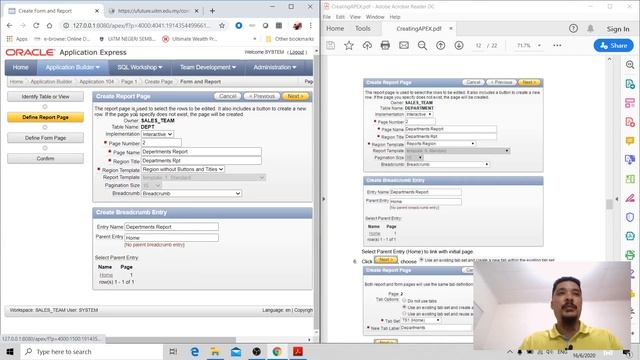Screen dimensions: 640x360
Task: Close the CreatingAPEX.pdf tab
Action: tap(451, 29)
